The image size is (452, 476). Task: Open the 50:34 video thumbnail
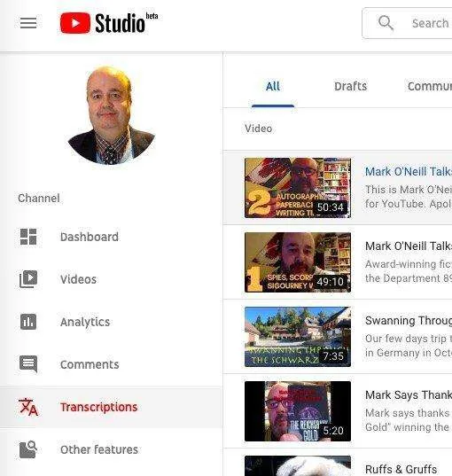click(x=298, y=188)
